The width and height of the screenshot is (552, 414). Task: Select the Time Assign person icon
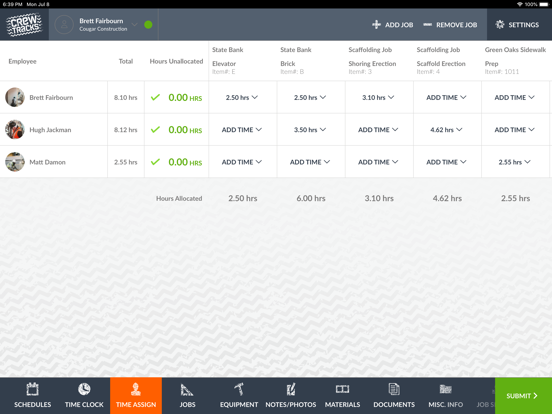click(136, 389)
